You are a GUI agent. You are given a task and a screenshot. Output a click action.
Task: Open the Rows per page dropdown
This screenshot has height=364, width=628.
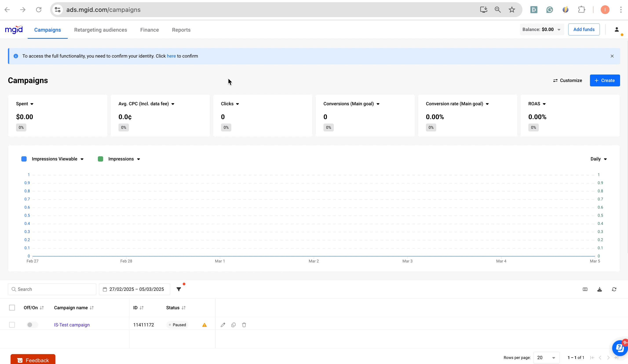click(546, 358)
